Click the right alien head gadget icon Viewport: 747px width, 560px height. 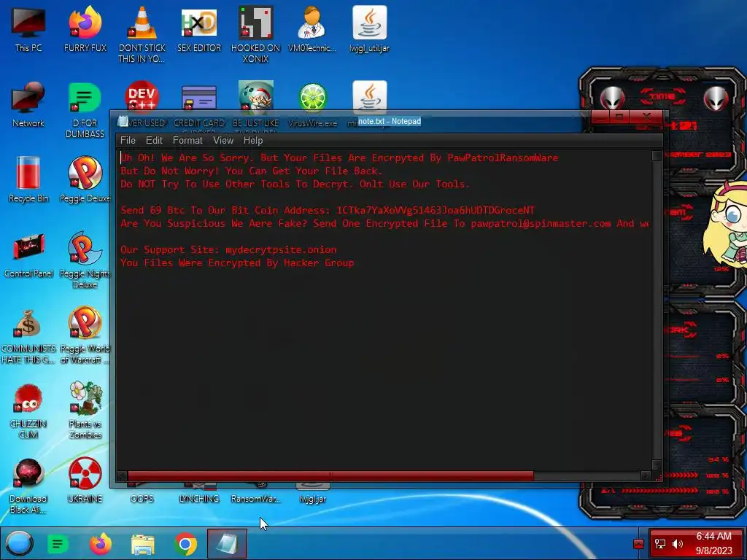point(716,98)
